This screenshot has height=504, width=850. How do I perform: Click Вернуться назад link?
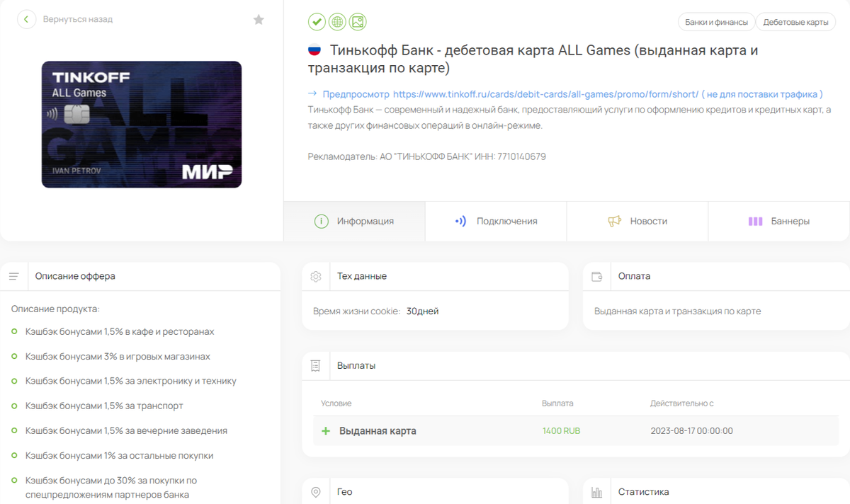78,19
